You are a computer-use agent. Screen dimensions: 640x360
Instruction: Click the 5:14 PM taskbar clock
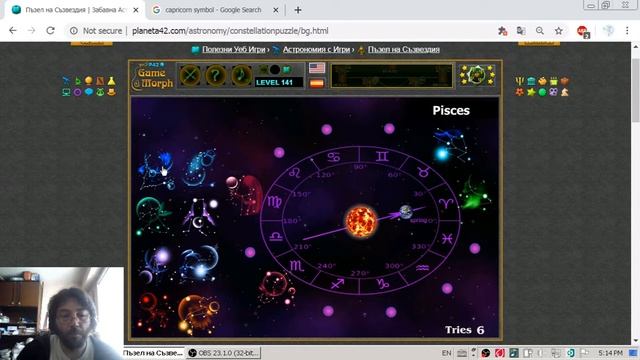click(x=610, y=353)
